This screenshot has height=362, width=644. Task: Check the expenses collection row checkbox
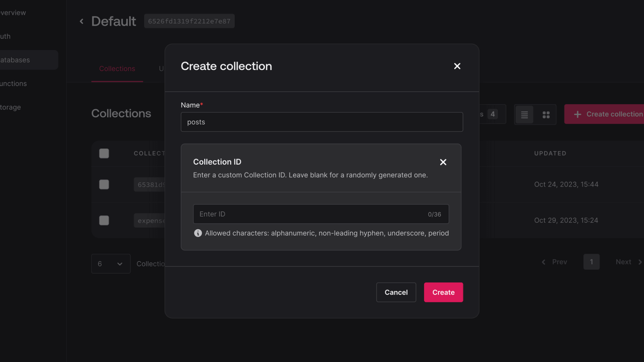pyautogui.click(x=104, y=220)
